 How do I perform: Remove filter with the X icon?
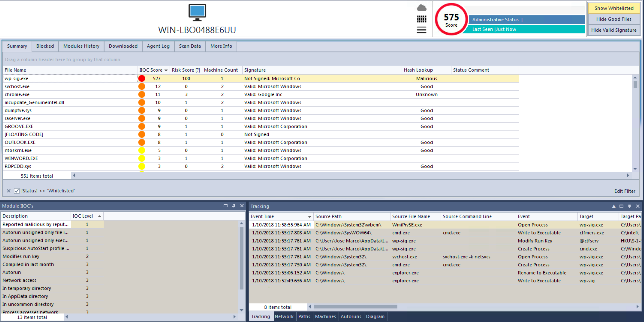tap(9, 191)
